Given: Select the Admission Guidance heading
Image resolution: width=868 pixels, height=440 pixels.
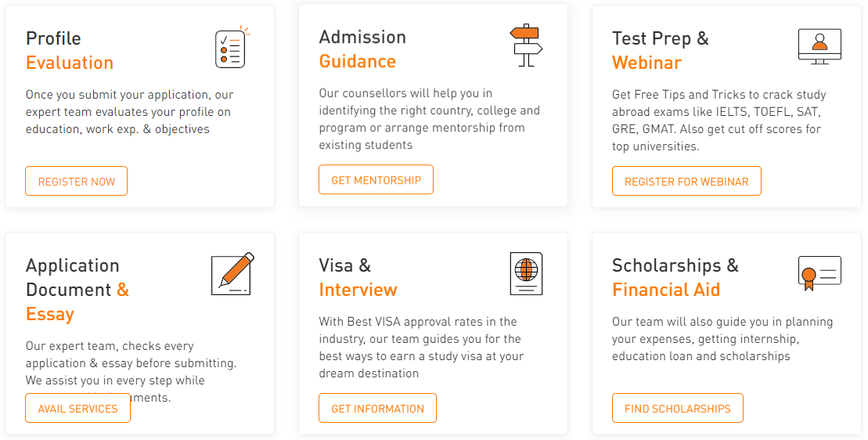Looking at the screenshot, I should [x=362, y=49].
